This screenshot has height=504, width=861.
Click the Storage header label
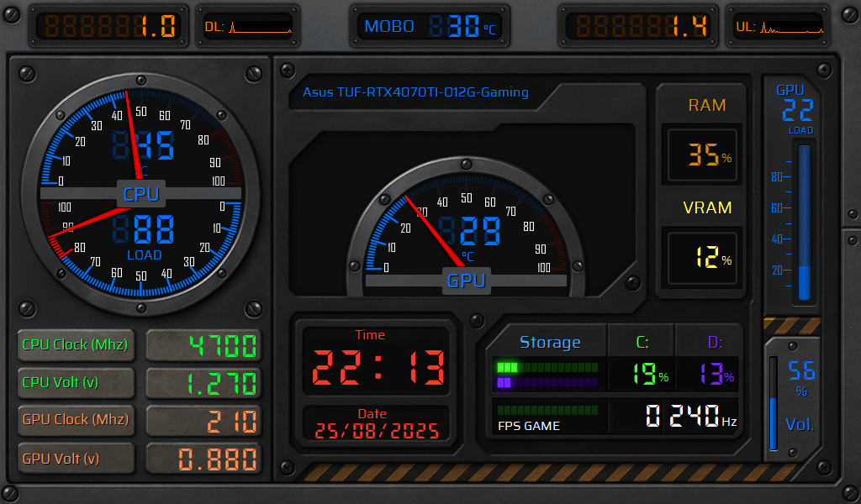click(x=550, y=342)
